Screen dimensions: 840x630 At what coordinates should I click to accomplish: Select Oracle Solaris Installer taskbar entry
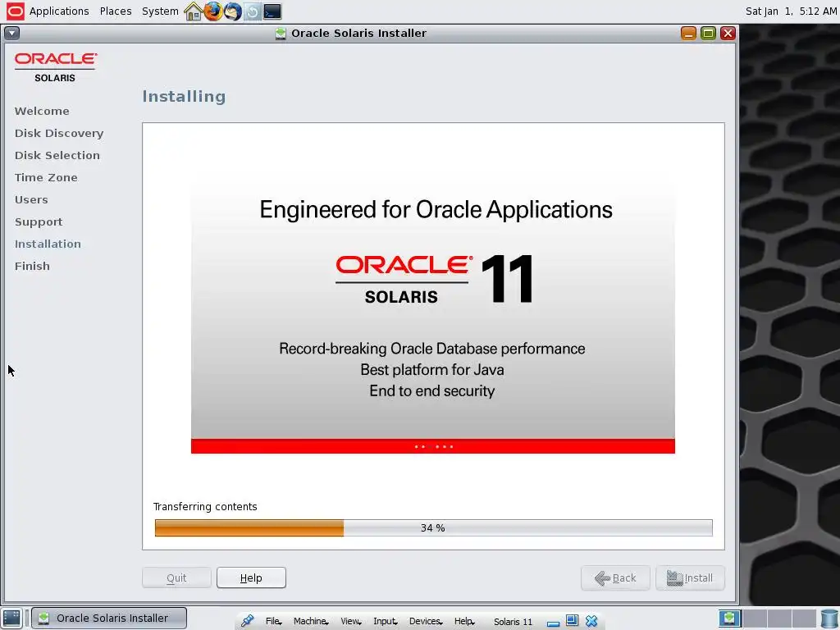tap(109, 619)
